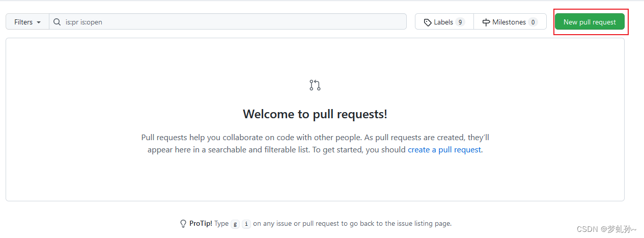Image resolution: width=644 pixels, height=238 pixels.
Task: Click the g keyboard key badge
Action: [x=235, y=224]
